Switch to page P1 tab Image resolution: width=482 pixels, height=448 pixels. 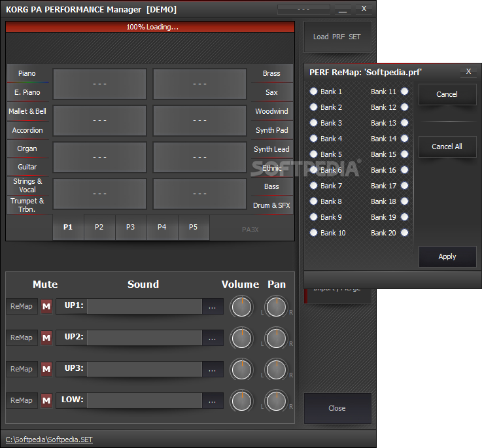click(x=68, y=227)
